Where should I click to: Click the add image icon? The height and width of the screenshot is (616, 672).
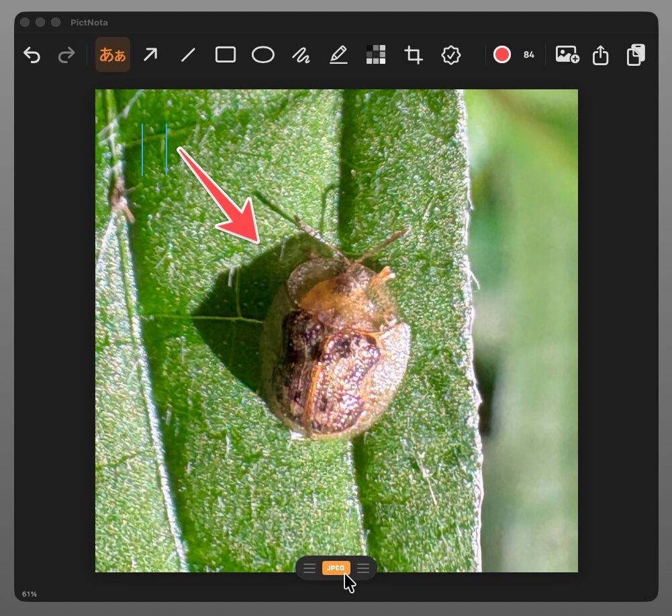(567, 54)
